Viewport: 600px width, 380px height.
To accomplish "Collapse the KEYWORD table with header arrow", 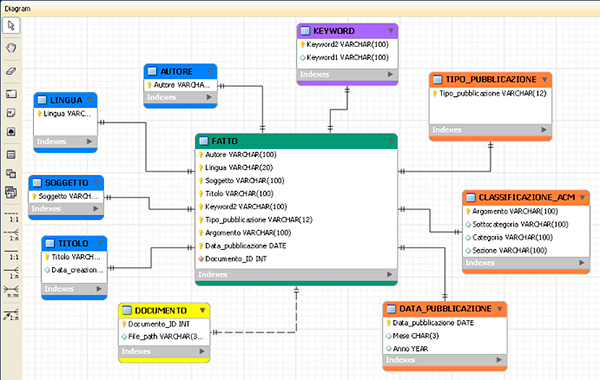I will point(391,30).
